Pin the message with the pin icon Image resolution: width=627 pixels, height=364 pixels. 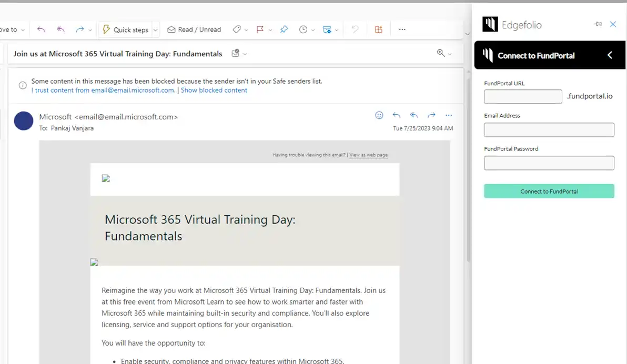(x=284, y=29)
